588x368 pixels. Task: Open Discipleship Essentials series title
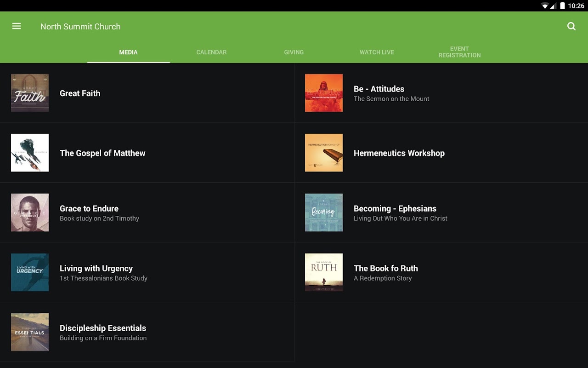click(x=103, y=328)
